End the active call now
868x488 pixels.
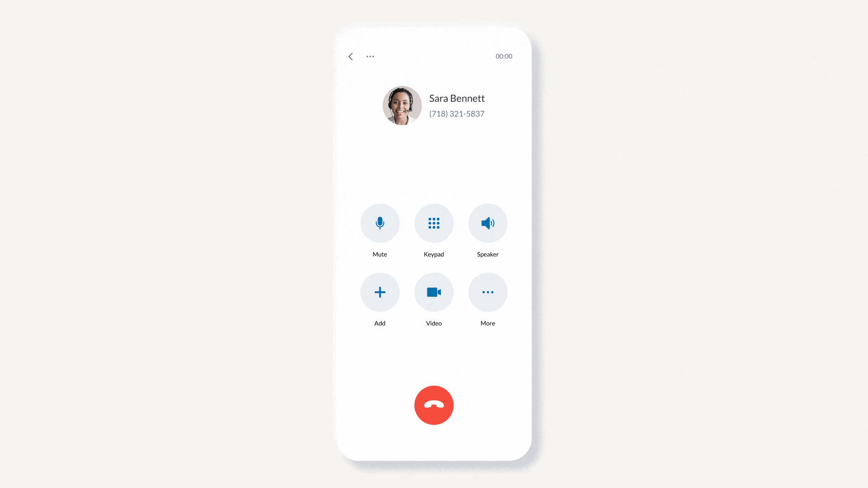pyautogui.click(x=434, y=405)
